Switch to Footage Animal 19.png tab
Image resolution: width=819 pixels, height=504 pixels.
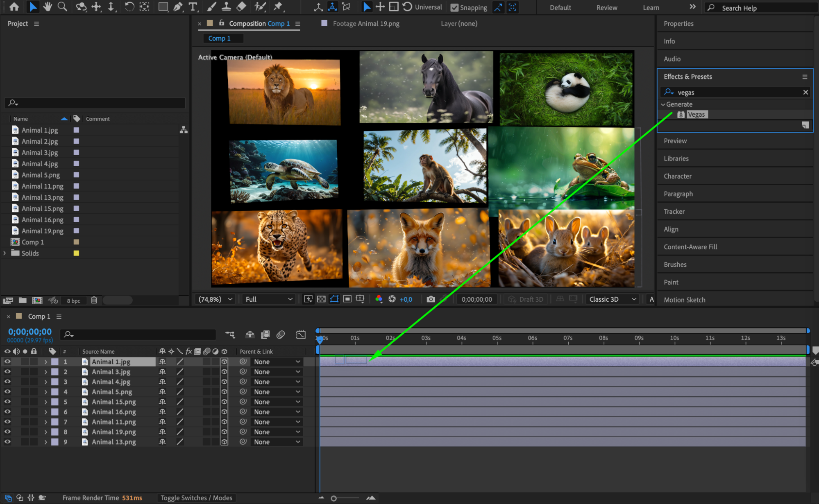[x=365, y=24]
